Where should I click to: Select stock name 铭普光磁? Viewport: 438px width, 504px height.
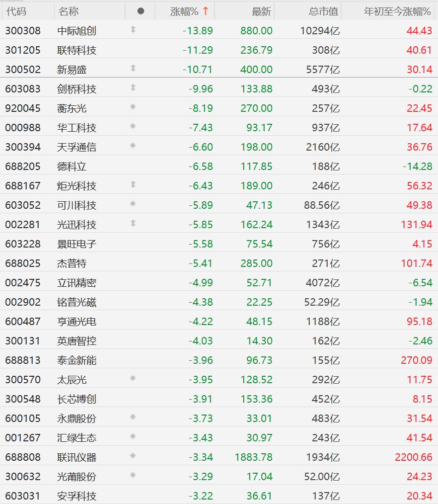click(x=77, y=302)
